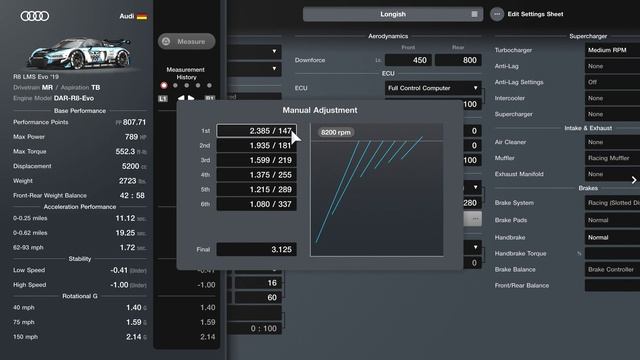640x360 pixels.
Task: Click the L1 button icon under Measurement History
Action: [x=162, y=99]
